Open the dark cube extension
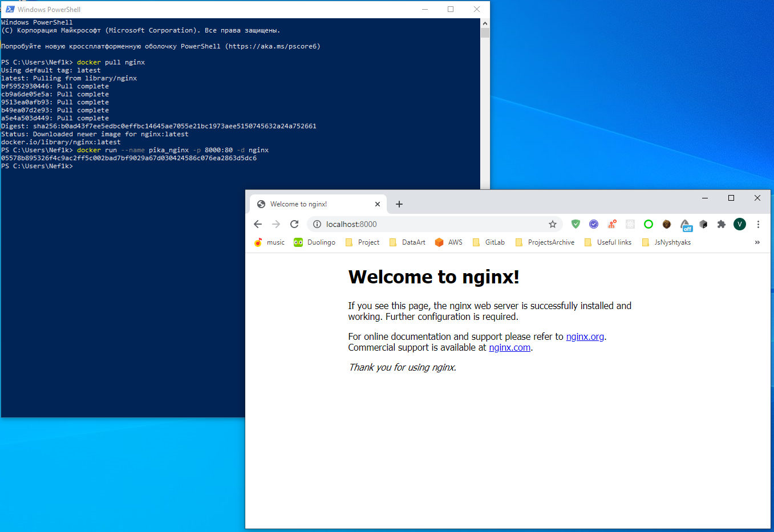The width and height of the screenshot is (774, 532). click(x=703, y=224)
